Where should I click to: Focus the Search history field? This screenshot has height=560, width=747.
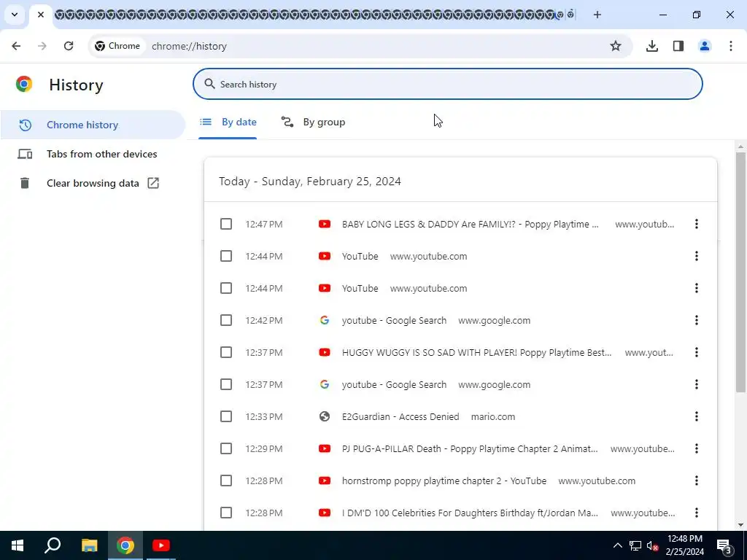coord(448,85)
